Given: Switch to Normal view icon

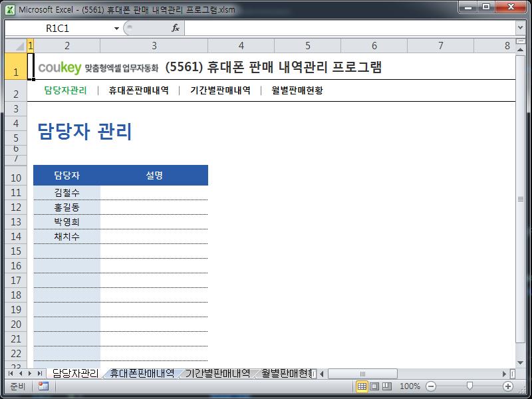Looking at the screenshot, I should [x=362, y=386].
